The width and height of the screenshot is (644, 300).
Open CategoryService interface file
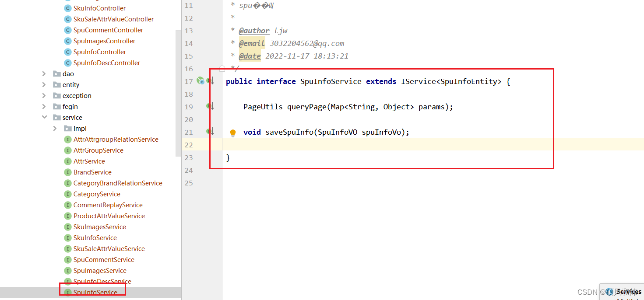(x=97, y=194)
